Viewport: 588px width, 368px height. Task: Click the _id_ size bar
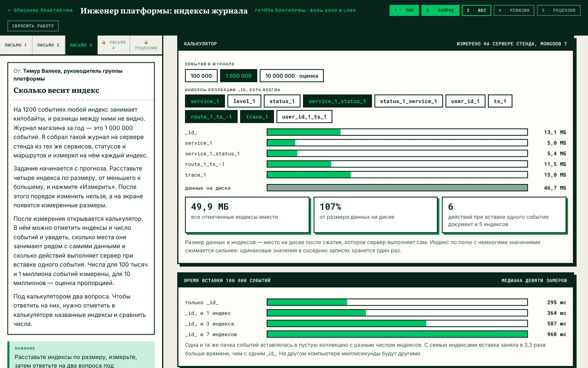pyautogui.click(x=397, y=132)
